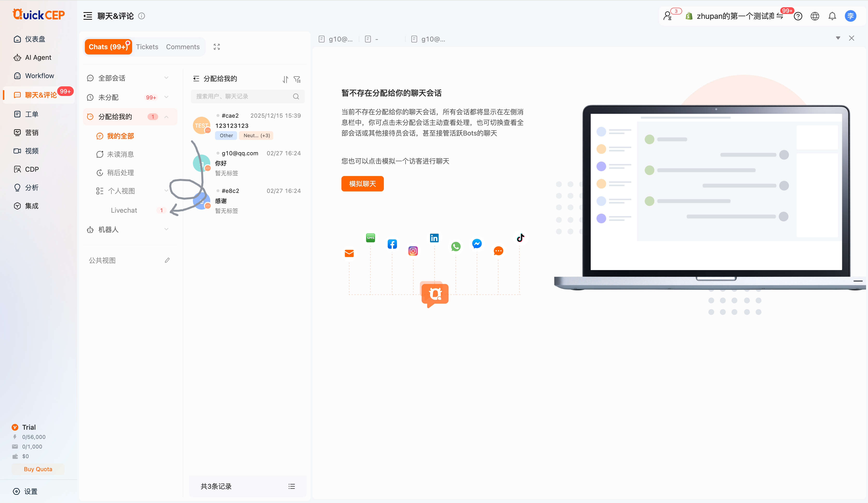Switch to the Comments tab
The width and height of the screenshot is (868, 503).
tap(183, 47)
